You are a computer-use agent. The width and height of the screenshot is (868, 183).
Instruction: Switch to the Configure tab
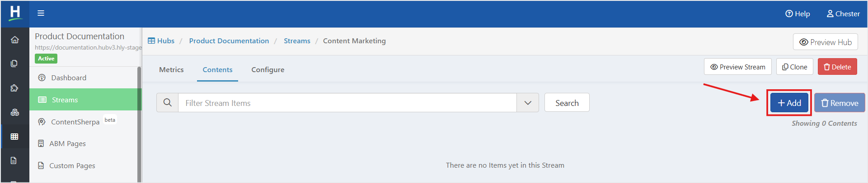click(268, 69)
